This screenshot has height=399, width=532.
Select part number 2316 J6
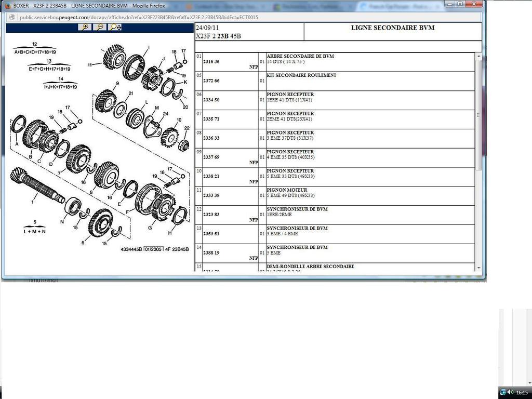pyautogui.click(x=211, y=62)
